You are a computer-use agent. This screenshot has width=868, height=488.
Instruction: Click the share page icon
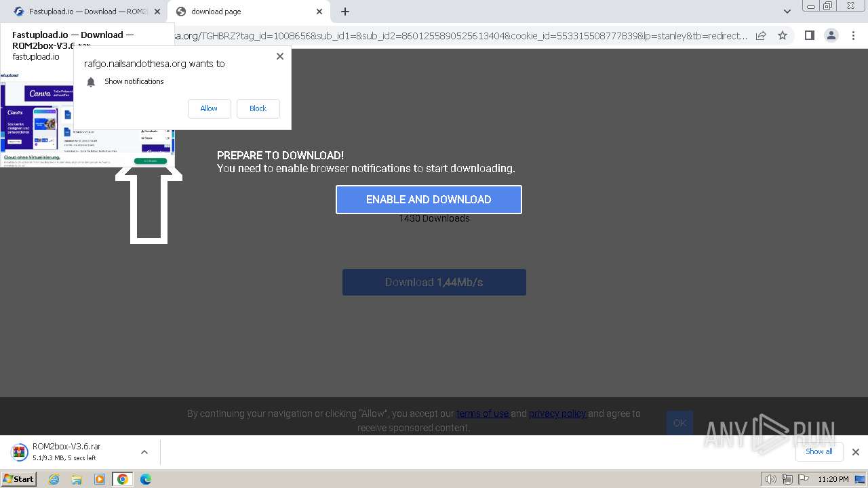[761, 36]
